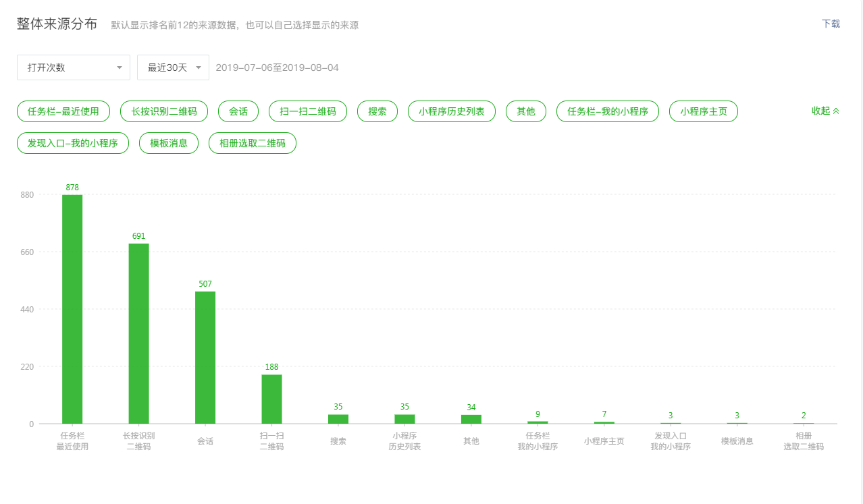Click the 35 bar above 搜索

(338, 419)
